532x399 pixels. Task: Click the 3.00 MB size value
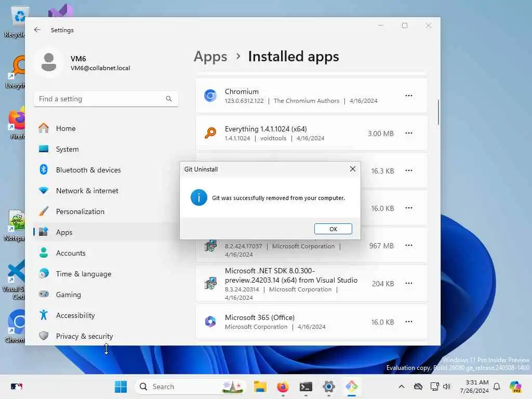[381, 134]
